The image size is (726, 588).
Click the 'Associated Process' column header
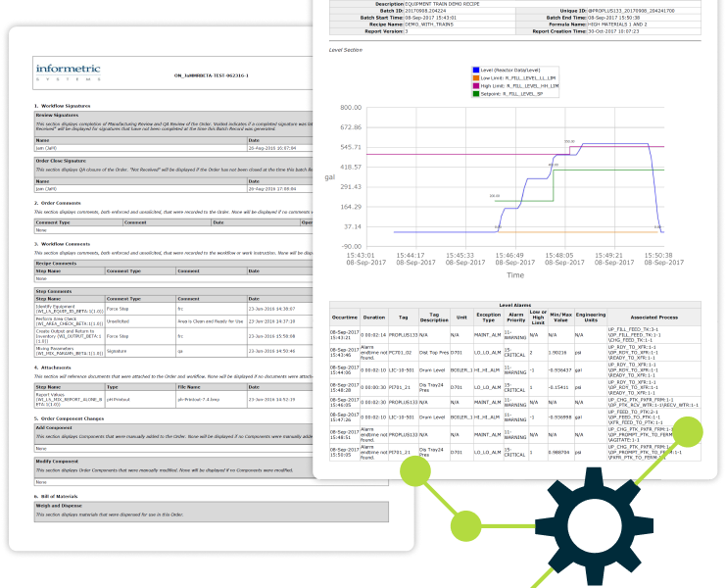click(653, 318)
